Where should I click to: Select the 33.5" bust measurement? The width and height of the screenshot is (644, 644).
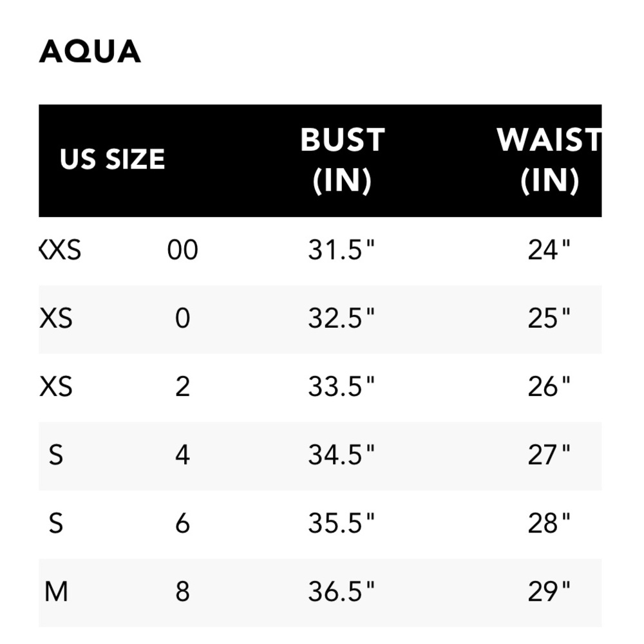[x=342, y=386]
